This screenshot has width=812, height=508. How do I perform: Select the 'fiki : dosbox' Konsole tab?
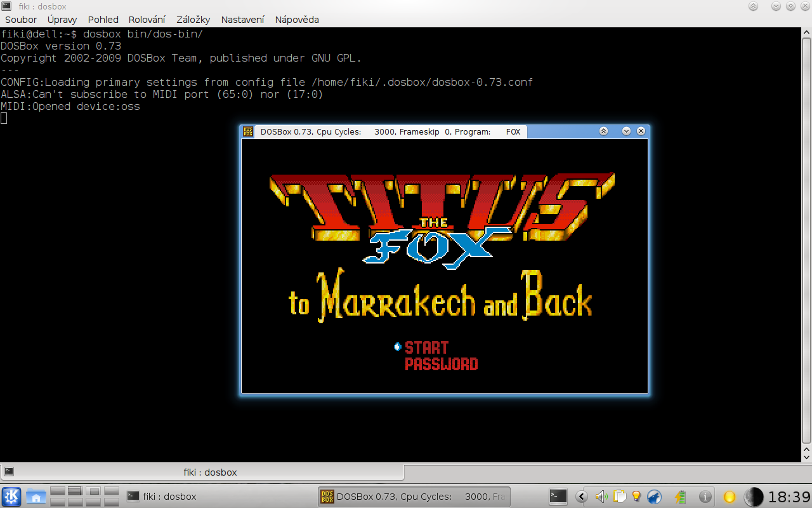202,472
